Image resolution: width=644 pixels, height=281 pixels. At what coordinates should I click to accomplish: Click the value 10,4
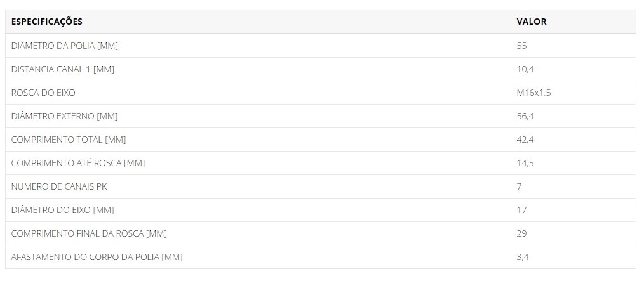pyautogui.click(x=525, y=69)
